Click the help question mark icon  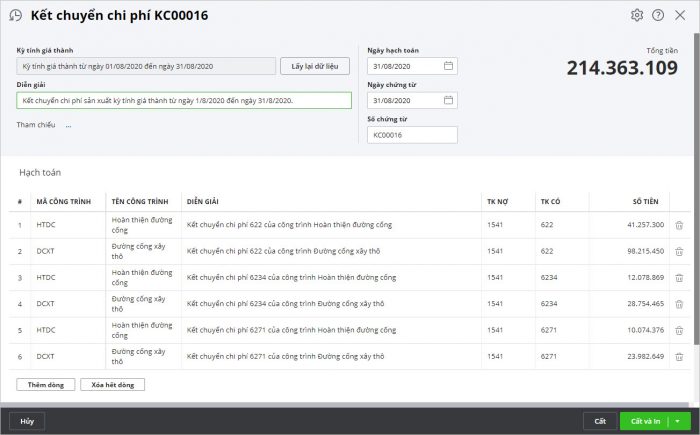[658, 15]
